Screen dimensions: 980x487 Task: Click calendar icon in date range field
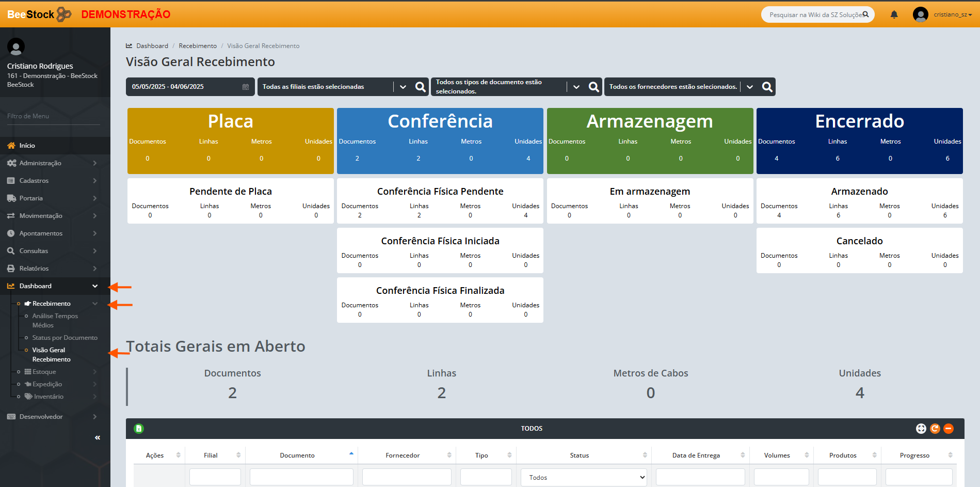(x=246, y=87)
